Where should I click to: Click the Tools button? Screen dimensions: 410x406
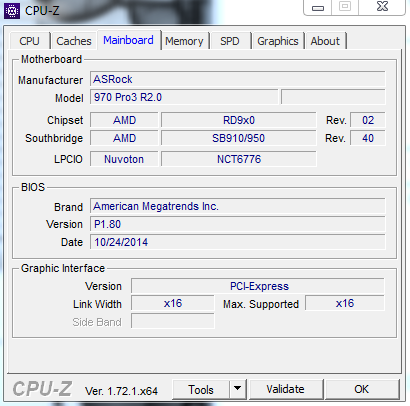tap(201, 389)
